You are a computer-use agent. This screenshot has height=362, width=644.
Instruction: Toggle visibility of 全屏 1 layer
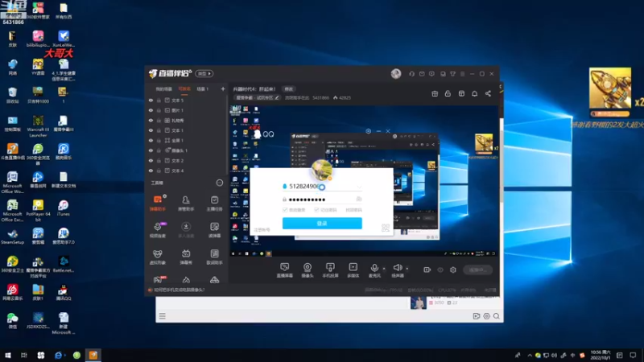tap(151, 140)
